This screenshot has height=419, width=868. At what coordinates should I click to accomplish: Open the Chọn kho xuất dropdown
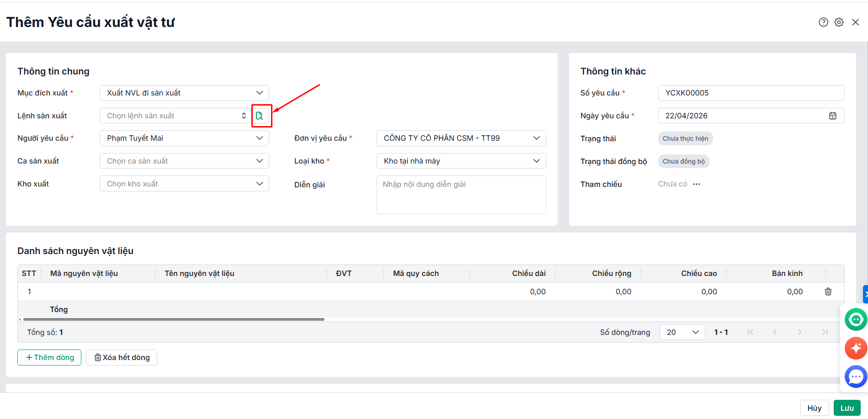184,184
